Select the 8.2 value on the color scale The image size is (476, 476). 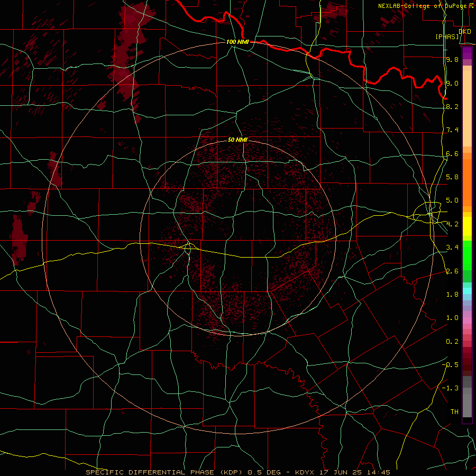(x=452, y=106)
